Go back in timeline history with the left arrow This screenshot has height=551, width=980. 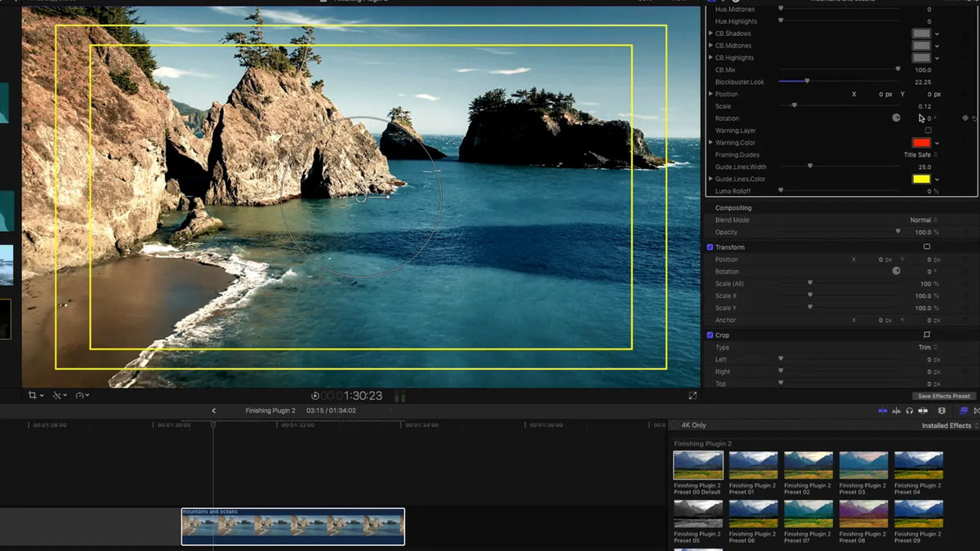(x=214, y=411)
